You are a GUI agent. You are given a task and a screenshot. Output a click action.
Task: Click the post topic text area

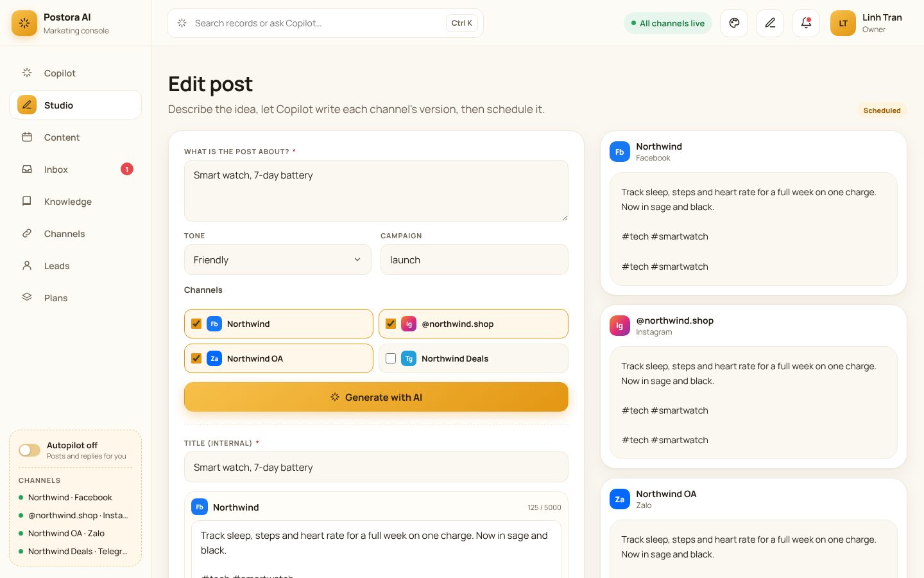coord(376,191)
